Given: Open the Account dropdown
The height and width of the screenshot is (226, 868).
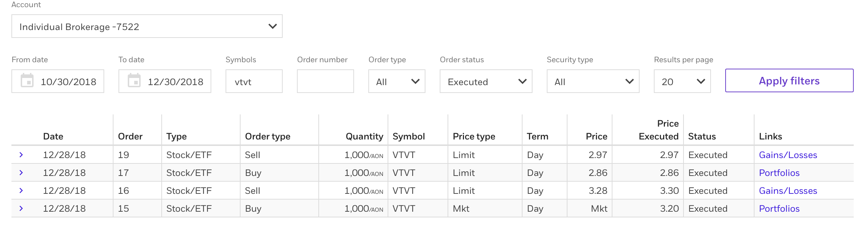Looking at the screenshot, I should pos(147,26).
